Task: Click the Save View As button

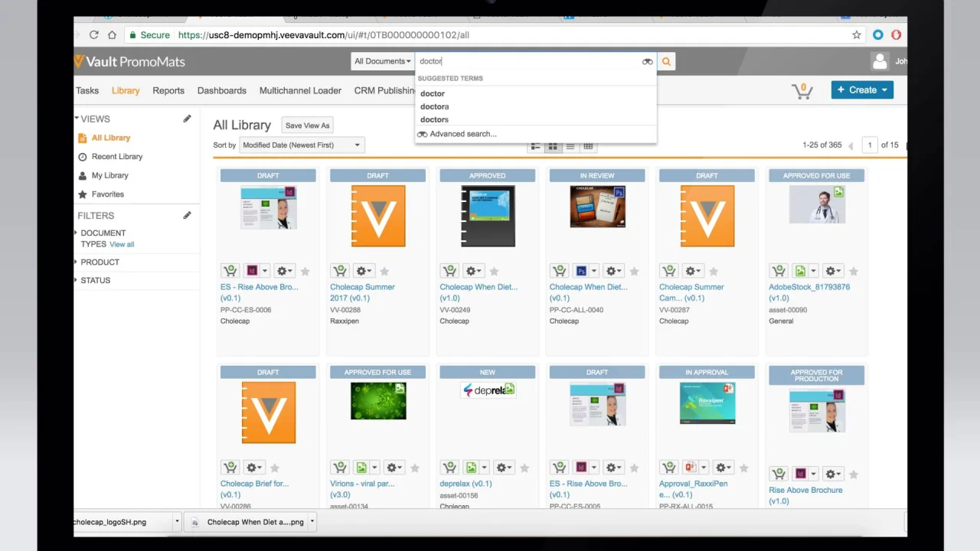Action: [307, 125]
